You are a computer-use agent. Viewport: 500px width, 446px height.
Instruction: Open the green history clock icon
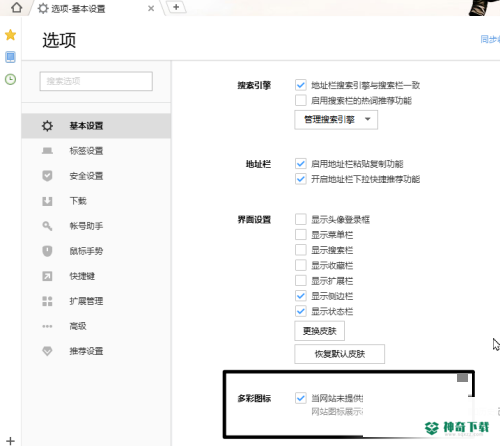pos(10,79)
